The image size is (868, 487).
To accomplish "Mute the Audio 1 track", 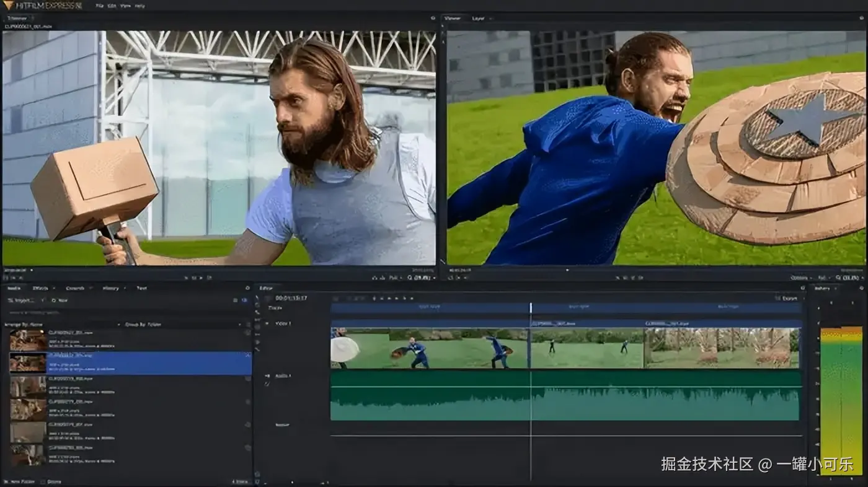I will pos(267,376).
